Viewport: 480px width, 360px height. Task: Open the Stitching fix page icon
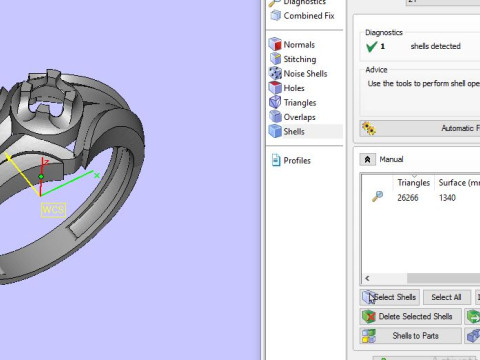pos(275,59)
